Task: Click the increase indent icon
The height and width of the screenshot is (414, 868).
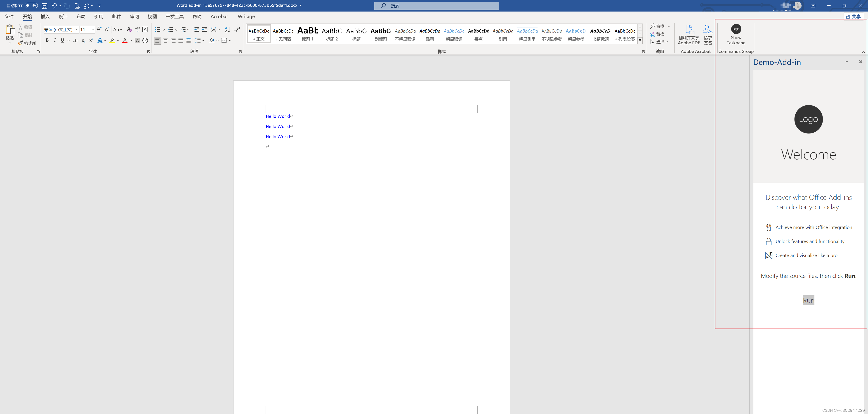Action: coord(205,30)
